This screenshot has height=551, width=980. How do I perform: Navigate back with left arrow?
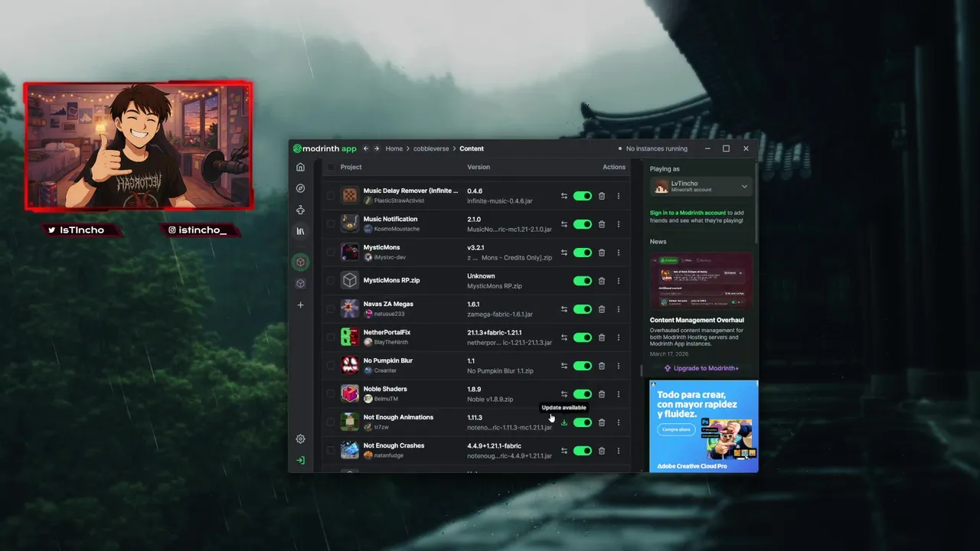pos(366,148)
